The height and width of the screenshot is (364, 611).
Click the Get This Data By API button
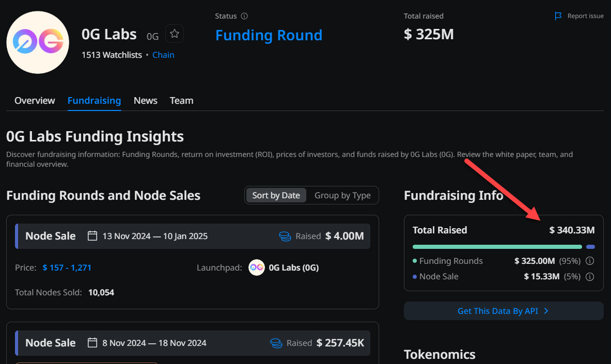click(x=504, y=311)
